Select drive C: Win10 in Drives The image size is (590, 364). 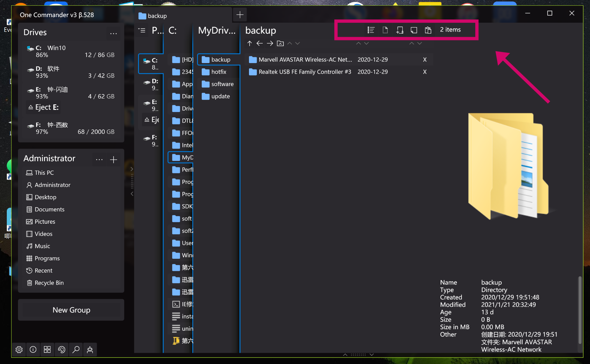tap(71, 51)
